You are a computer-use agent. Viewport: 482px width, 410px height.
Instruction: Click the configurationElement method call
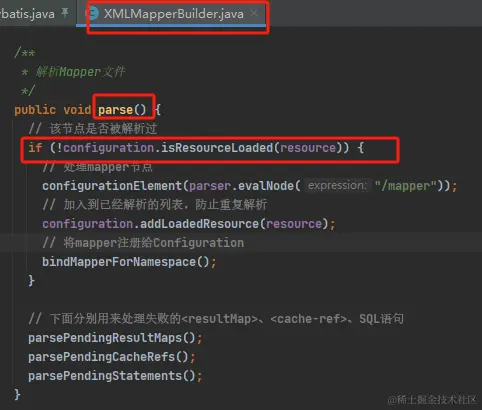coord(112,186)
